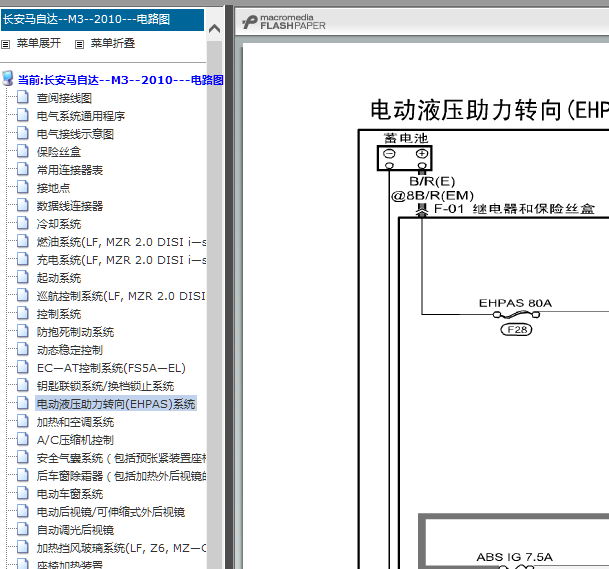The image size is (609, 569).
Task: Open the 起动系统 tree item
Action: (59, 278)
